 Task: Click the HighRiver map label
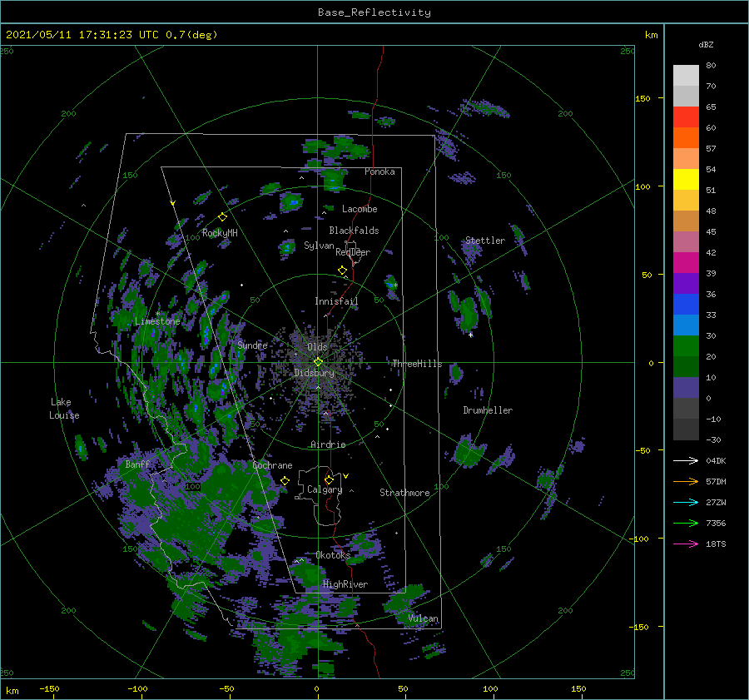(345, 584)
